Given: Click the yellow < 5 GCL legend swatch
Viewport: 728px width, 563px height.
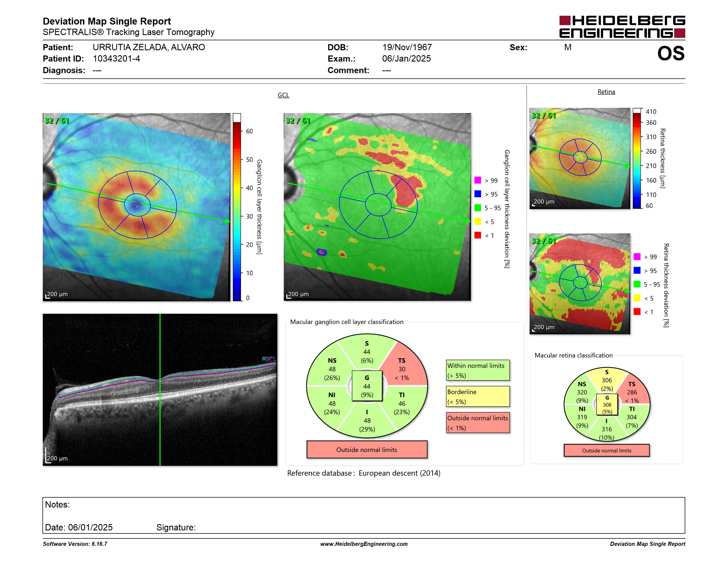Looking at the screenshot, I should (478, 221).
